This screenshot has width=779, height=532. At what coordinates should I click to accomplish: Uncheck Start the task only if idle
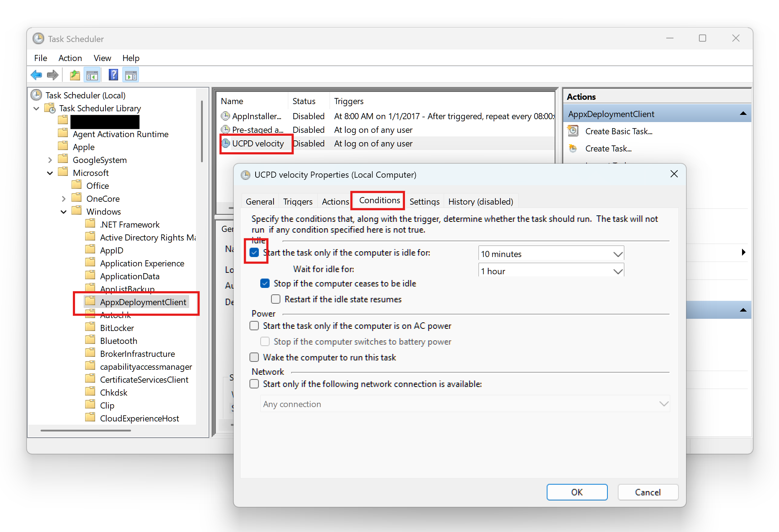tap(254, 252)
